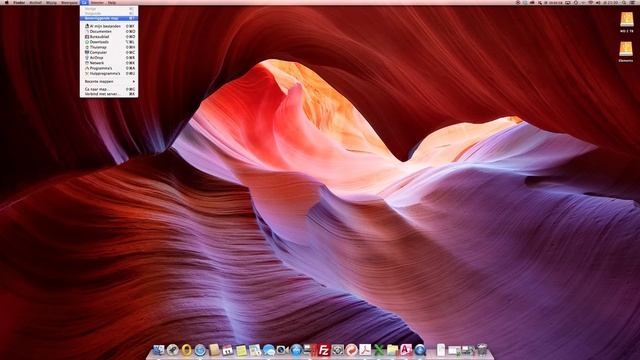The width and height of the screenshot is (640, 360).
Task: Go to Documenten from Ga menu
Action: click(x=109, y=31)
